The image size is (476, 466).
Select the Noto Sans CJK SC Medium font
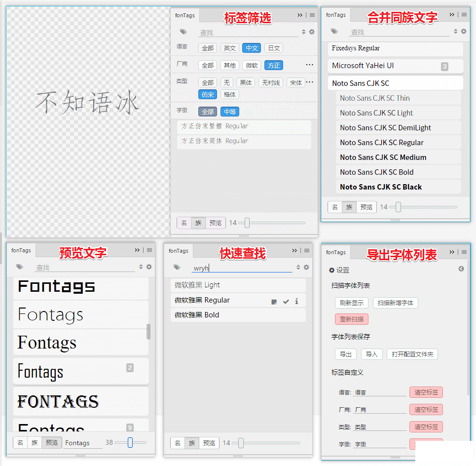(398, 157)
